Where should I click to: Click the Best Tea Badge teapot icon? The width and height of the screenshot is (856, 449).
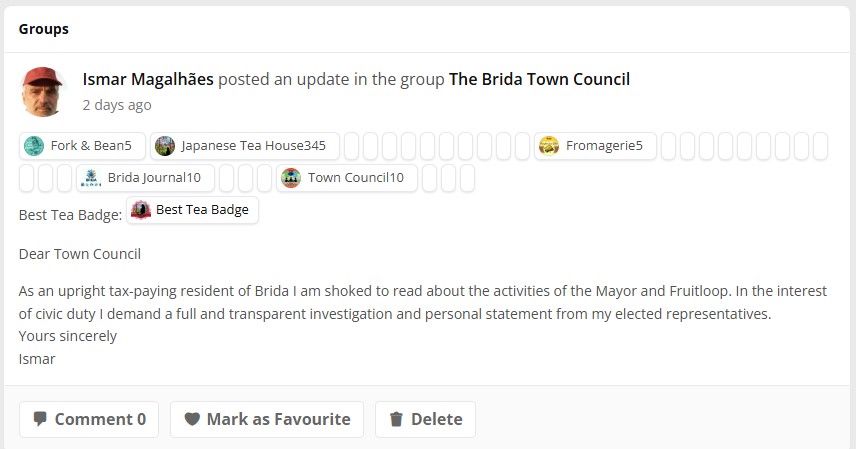[x=141, y=210]
